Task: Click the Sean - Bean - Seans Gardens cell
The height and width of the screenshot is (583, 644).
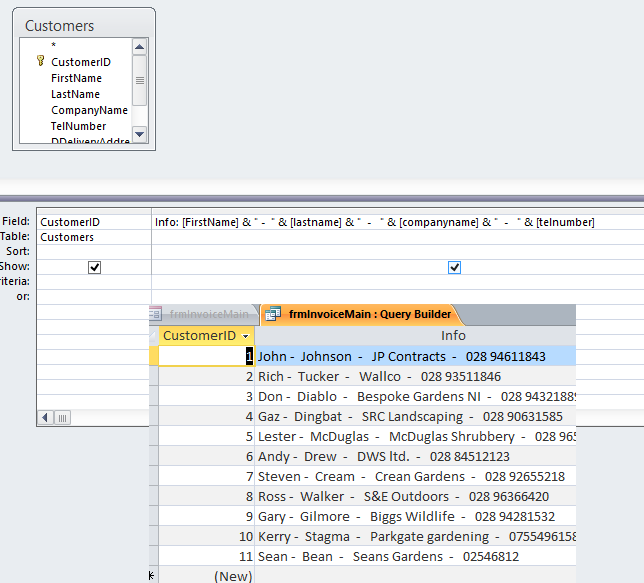Action: coord(415,557)
